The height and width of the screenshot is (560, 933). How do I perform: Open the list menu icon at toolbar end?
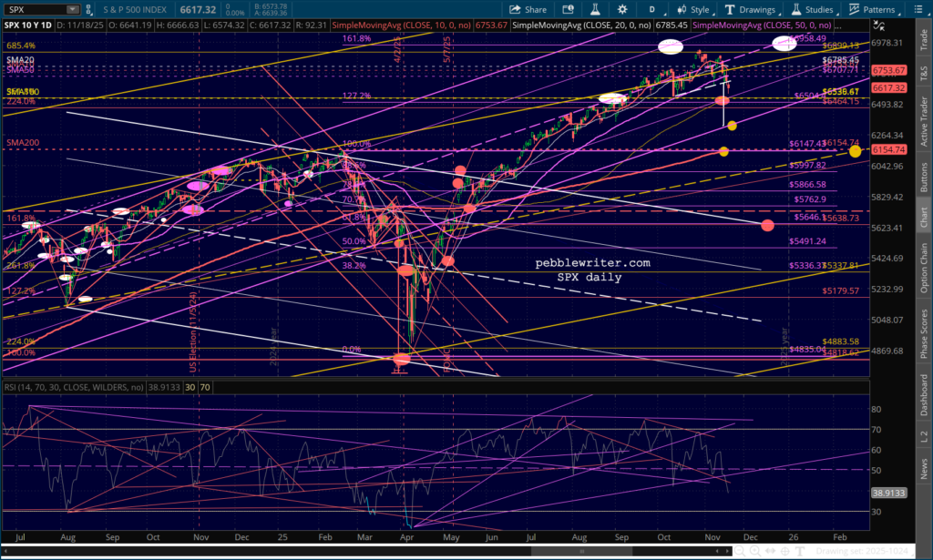click(918, 9)
